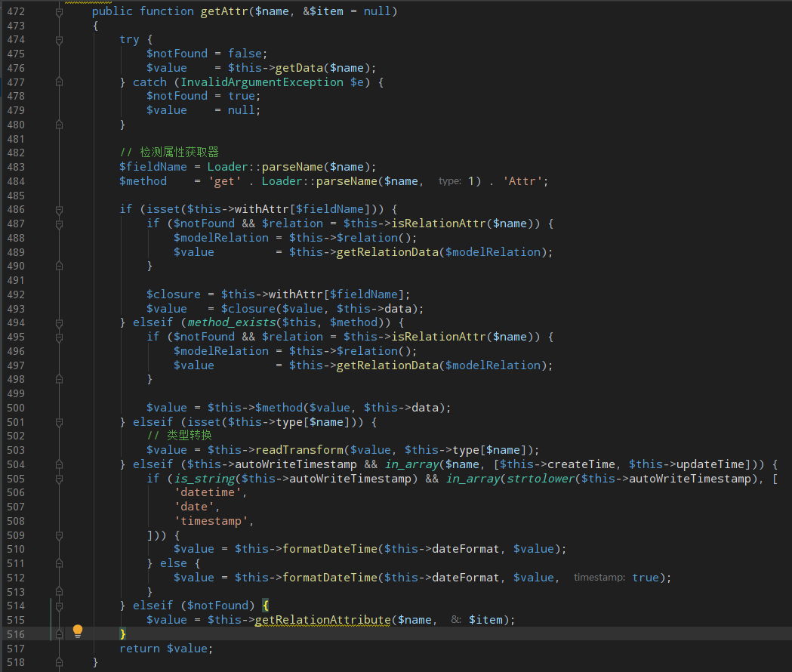Viewport: 792px width, 672px height.
Task: Click line number 481 in the gutter
Action: pos(16,139)
